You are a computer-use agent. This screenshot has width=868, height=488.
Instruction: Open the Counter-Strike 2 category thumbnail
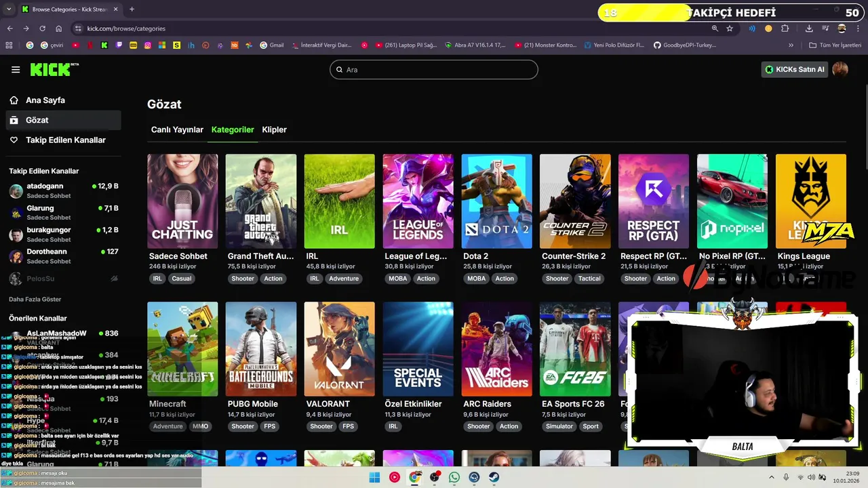point(575,201)
